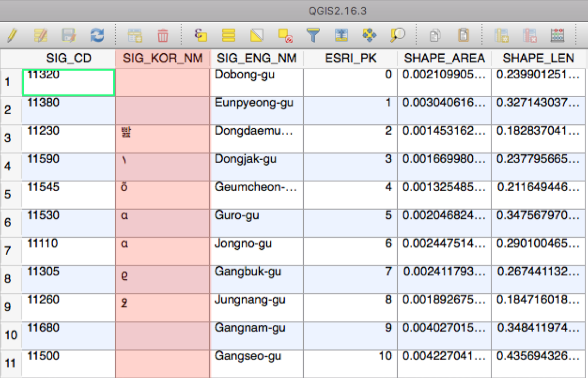
Task: Toggle editing mode with the pencil icon
Action: pos(12,36)
